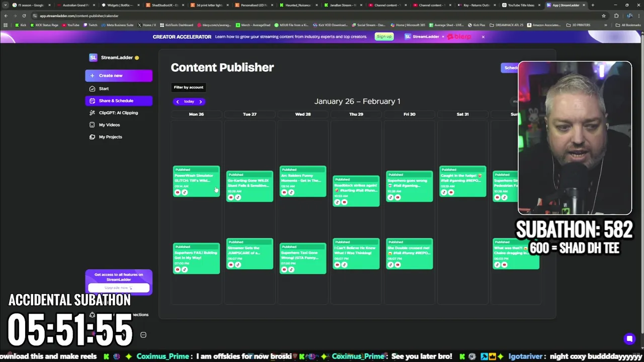
Task: Open the Start page icon in sidebar
Action: (92, 88)
